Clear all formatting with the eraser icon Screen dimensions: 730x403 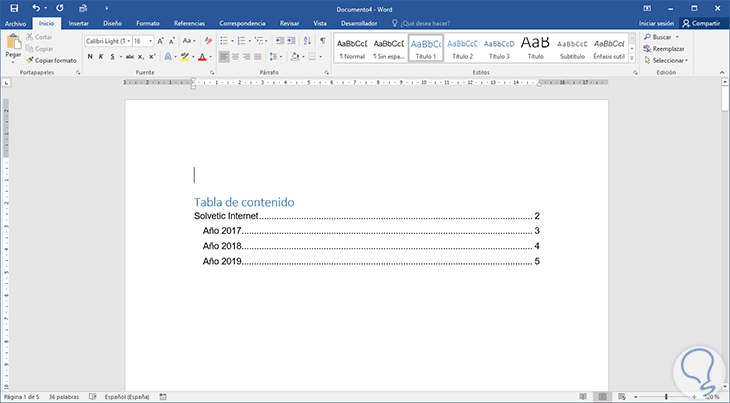(x=208, y=41)
